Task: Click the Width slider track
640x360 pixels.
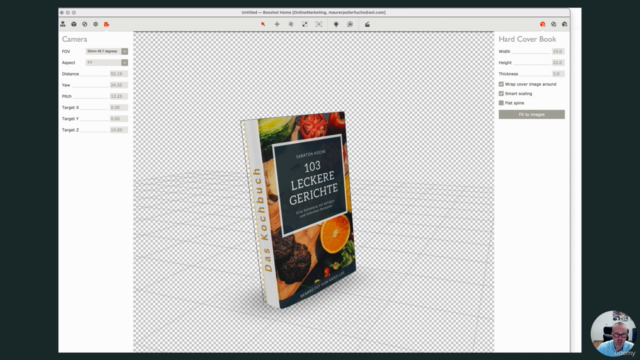Action: pos(531,52)
